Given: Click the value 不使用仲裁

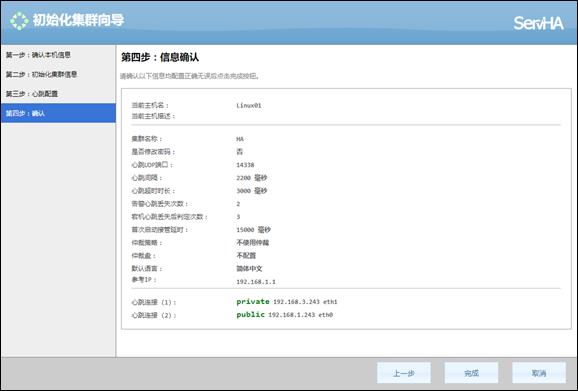Looking at the screenshot, I should click(x=253, y=242).
